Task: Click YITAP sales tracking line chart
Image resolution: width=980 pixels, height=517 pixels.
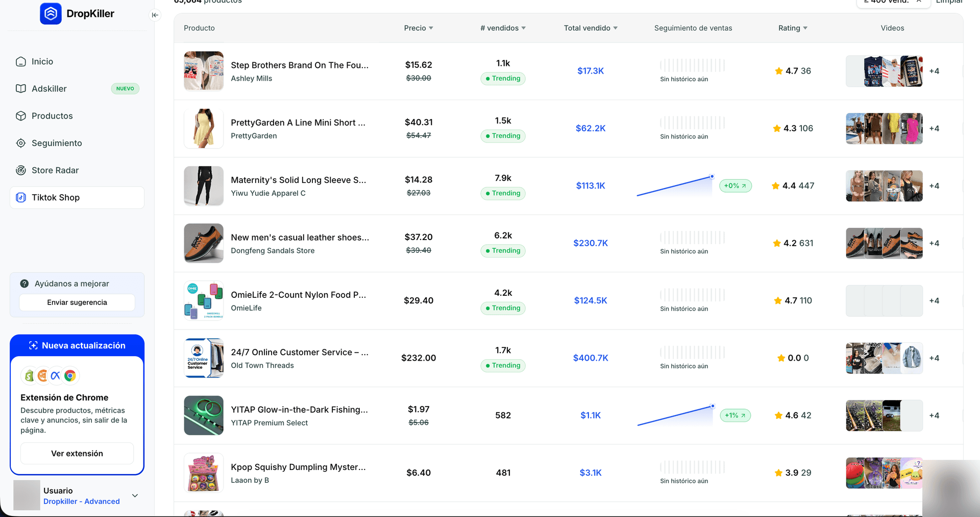Action: click(676, 415)
